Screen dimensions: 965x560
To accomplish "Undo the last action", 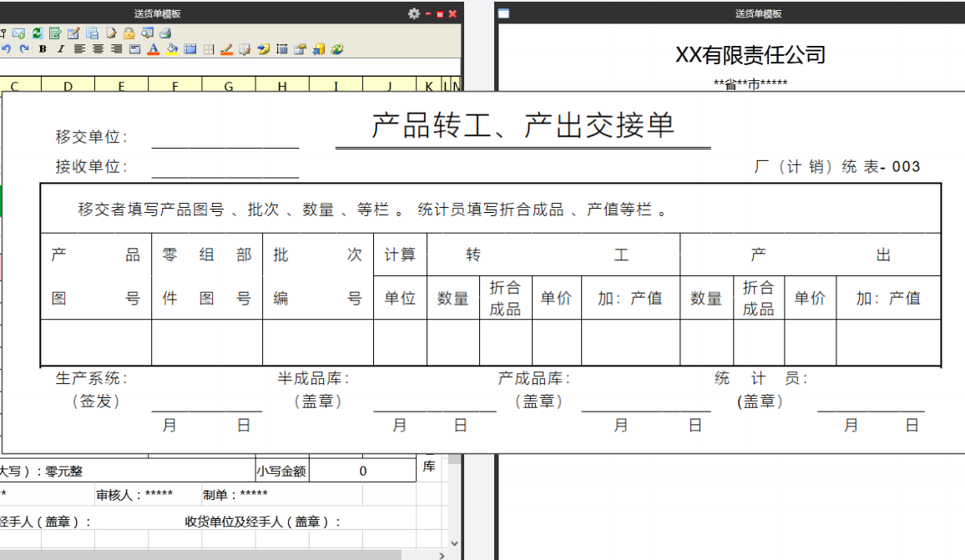I will coord(6,48).
